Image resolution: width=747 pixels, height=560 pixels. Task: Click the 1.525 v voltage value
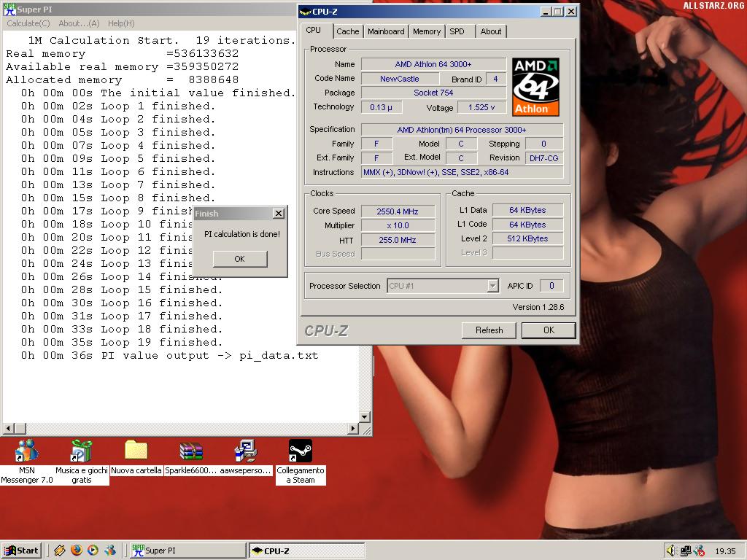pos(481,107)
